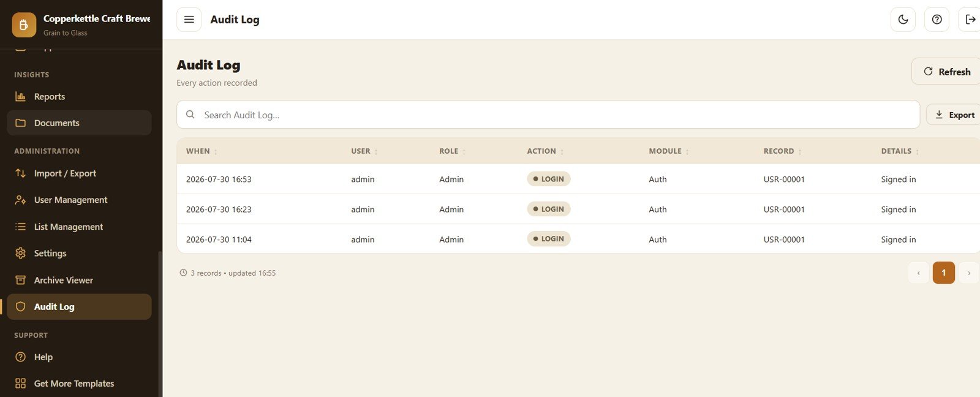The image size is (980, 397).
Task: Open the help question-mark icon in header
Action: click(x=937, y=20)
